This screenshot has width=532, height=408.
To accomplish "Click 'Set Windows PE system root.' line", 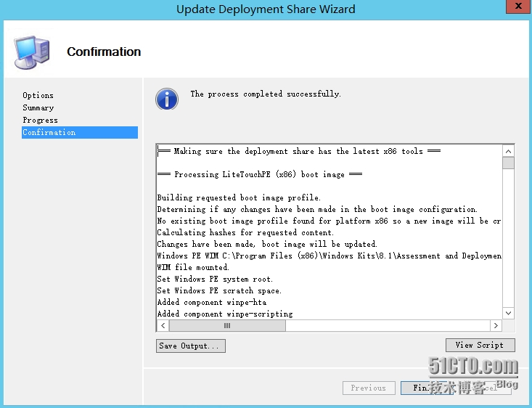I will 215,279.
